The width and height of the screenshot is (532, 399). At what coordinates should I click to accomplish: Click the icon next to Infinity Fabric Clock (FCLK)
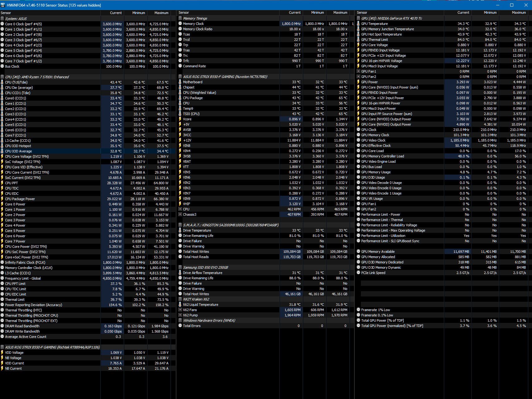pyautogui.click(x=2, y=262)
